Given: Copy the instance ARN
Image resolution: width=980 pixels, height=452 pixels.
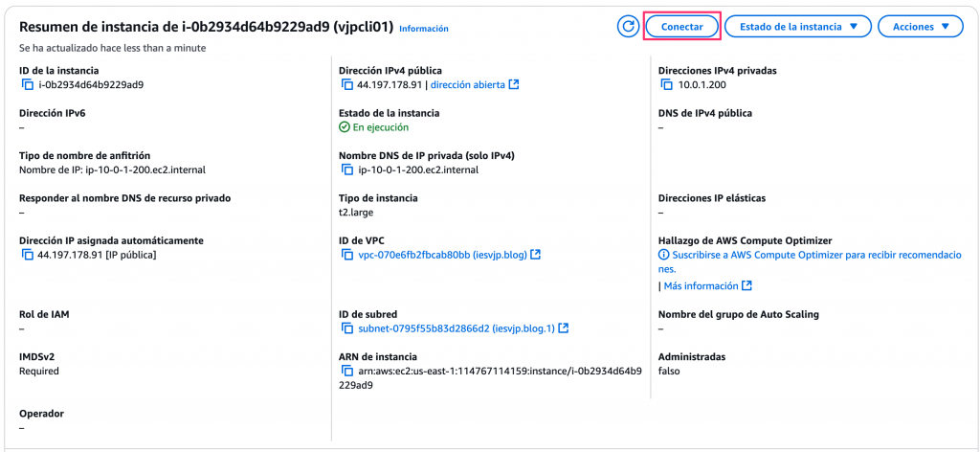Looking at the screenshot, I should pos(347,371).
